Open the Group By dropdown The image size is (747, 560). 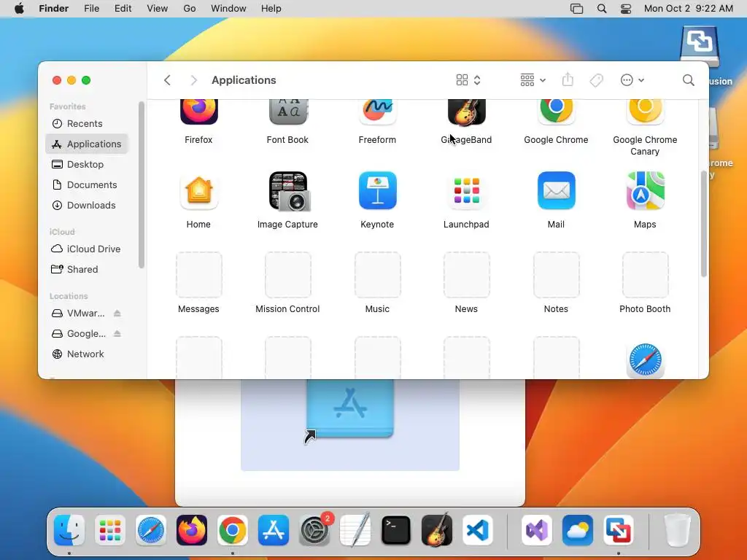[533, 80]
